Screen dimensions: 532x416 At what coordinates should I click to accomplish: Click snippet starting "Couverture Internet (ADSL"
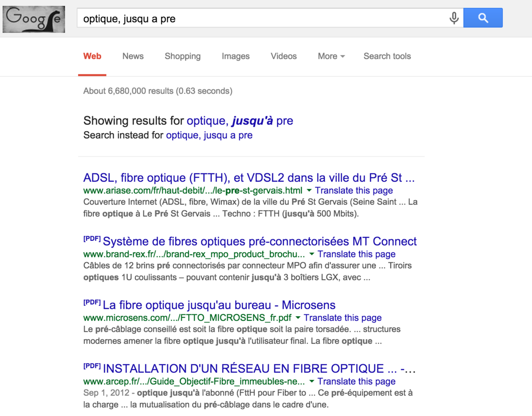[x=251, y=208]
